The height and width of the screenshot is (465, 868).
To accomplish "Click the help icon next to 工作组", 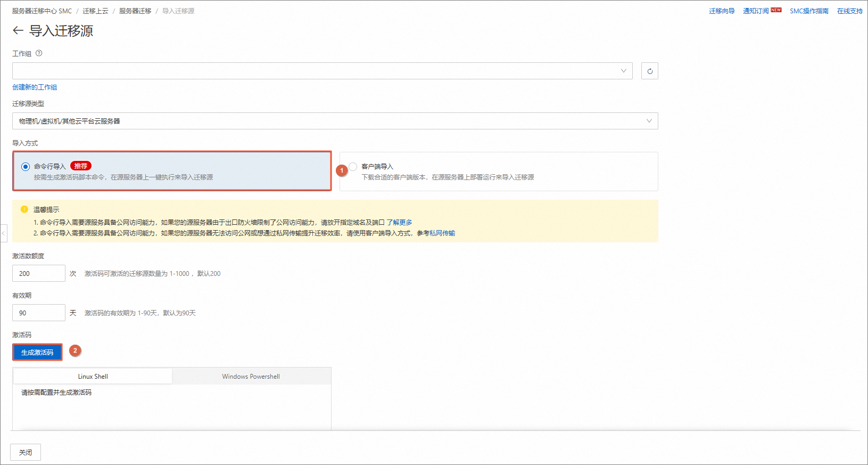I will [x=39, y=53].
